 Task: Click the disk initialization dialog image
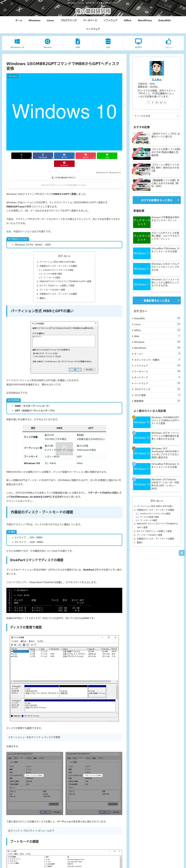64,347
